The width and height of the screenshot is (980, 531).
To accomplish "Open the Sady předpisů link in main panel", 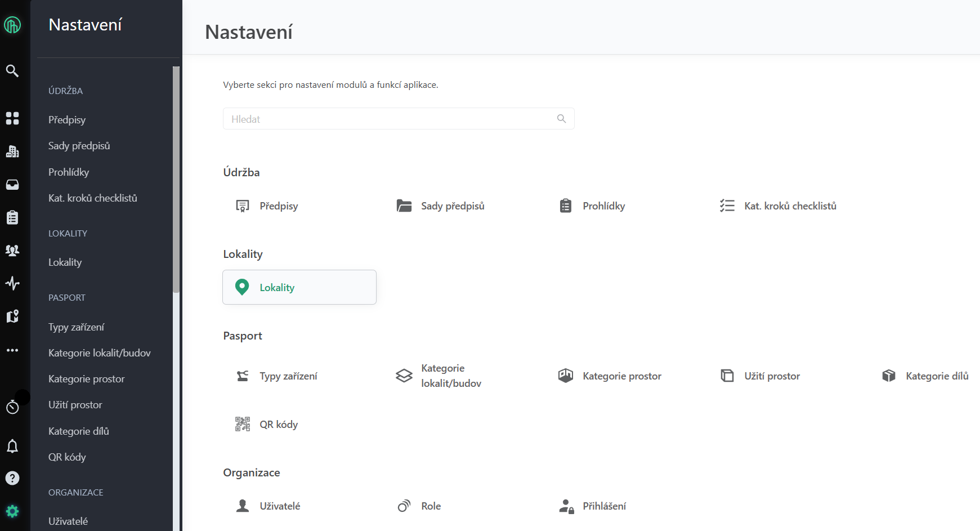I will [453, 206].
